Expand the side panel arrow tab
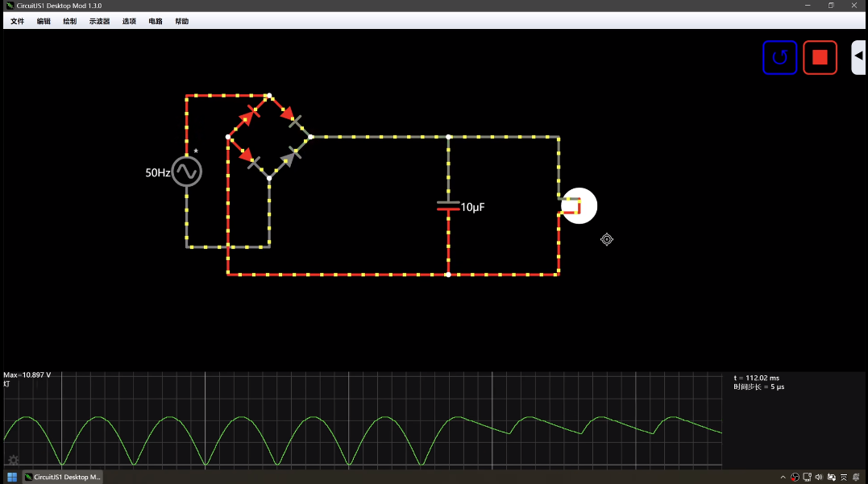 point(858,56)
